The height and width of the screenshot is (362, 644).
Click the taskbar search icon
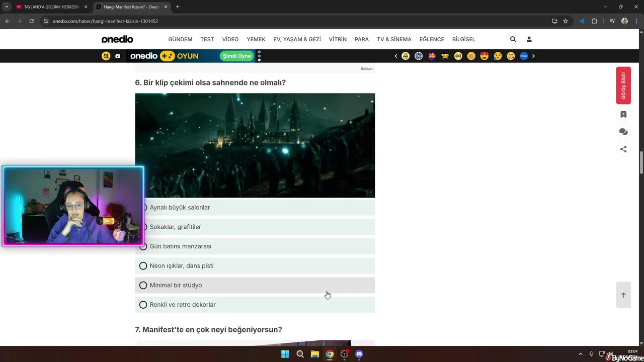pyautogui.click(x=300, y=354)
